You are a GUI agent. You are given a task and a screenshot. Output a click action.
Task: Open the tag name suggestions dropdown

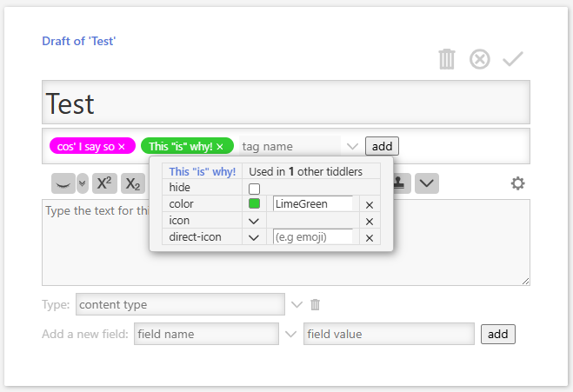[x=352, y=147]
